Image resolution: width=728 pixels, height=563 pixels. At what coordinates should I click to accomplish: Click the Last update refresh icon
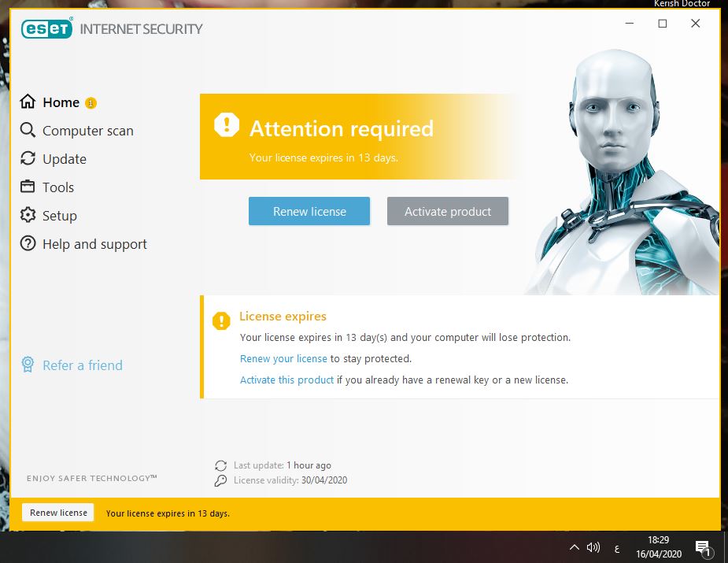click(221, 465)
